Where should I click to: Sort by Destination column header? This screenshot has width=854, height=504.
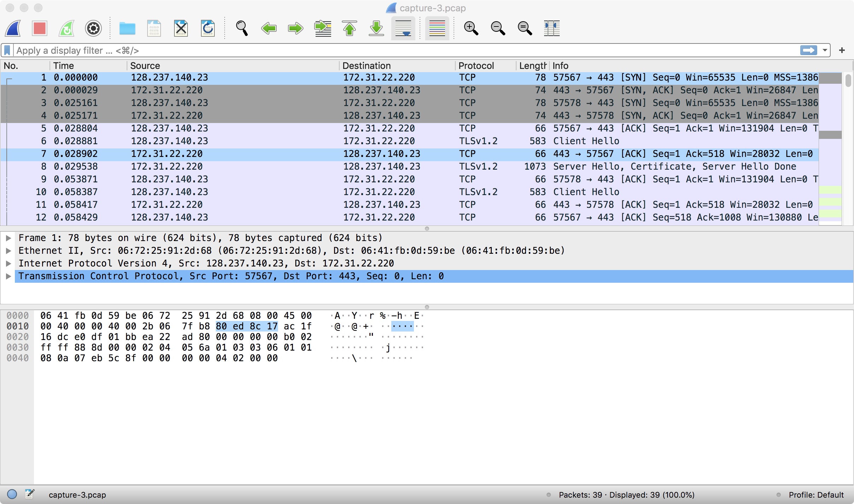tap(397, 66)
